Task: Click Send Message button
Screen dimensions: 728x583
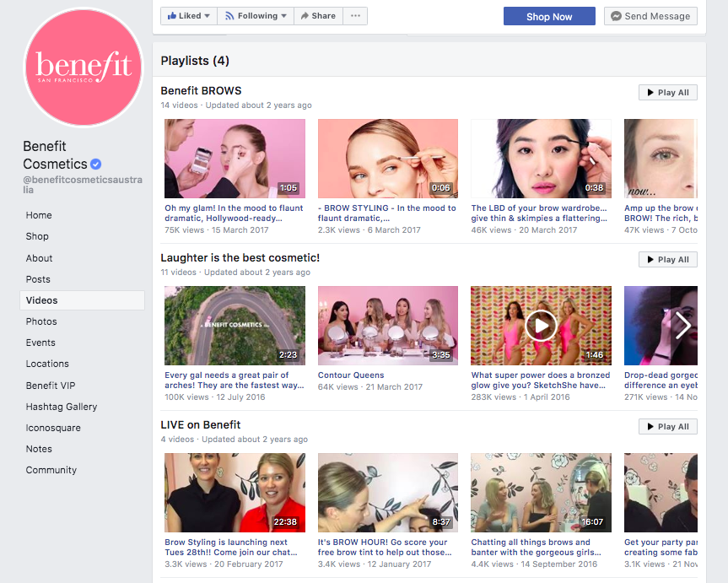Action: 650,16
